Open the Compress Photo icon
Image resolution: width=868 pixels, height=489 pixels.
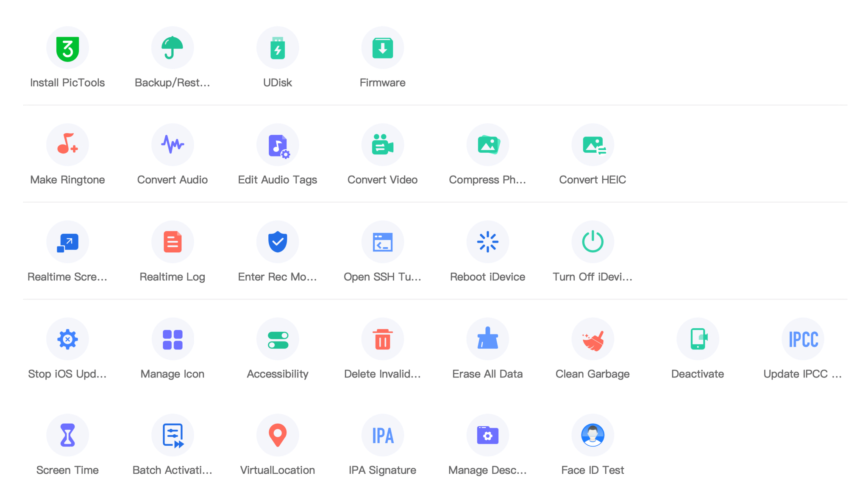(x=488, y=145)
